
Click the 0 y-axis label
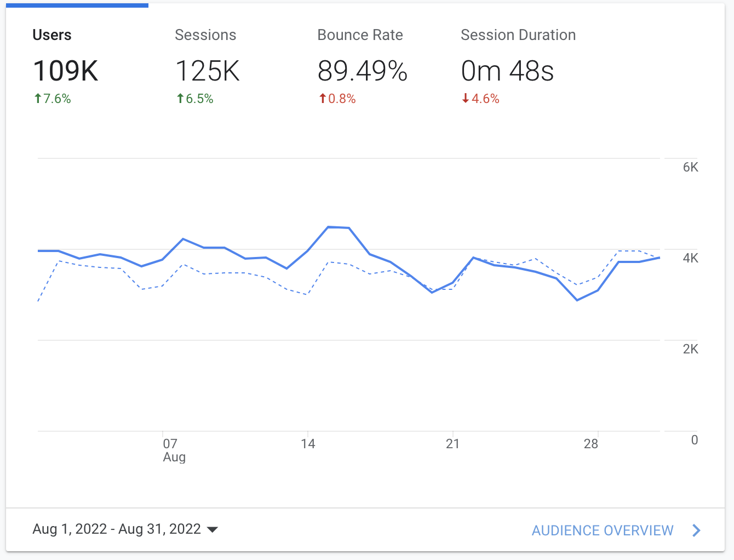[x=695, y=440]
